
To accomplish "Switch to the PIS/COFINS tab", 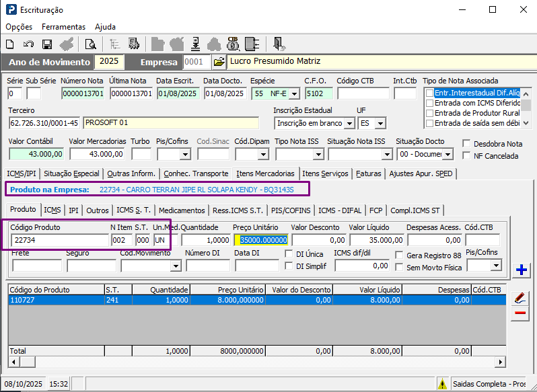I will click(x=292, y=210).
